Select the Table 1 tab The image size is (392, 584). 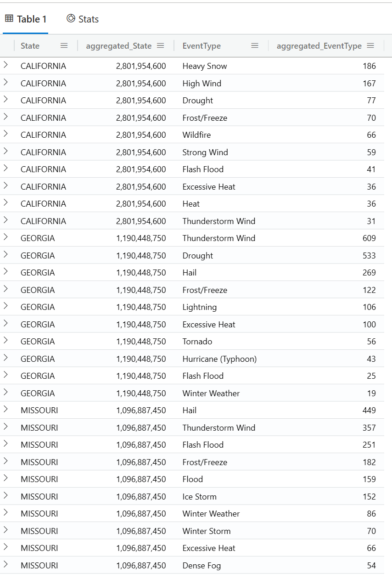[26, 19]
